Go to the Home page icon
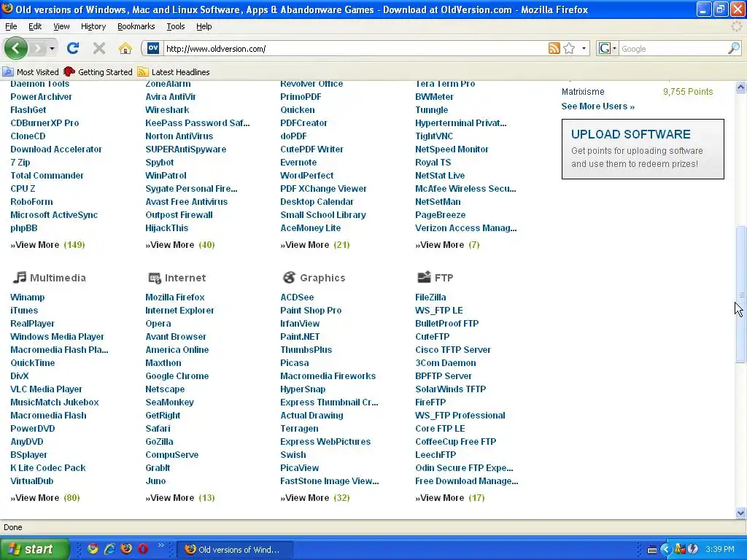The width and height of the screenshot is (747, 560). pyautogui.click(x=125, y=48)
